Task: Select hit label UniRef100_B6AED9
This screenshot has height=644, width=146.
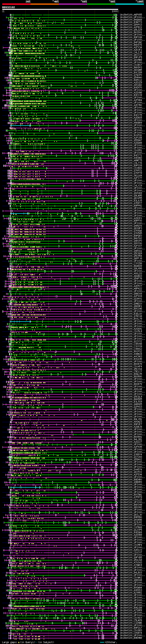Action: point(131,266)
